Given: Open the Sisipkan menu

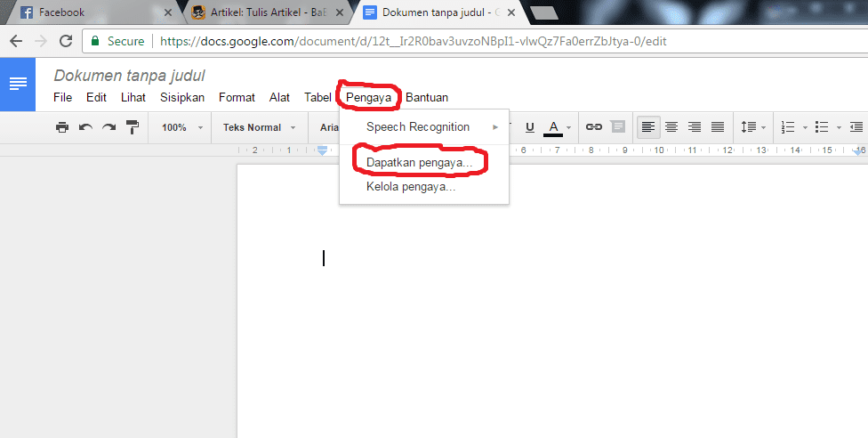Looking at the screenshot, I should pos(182,98).
